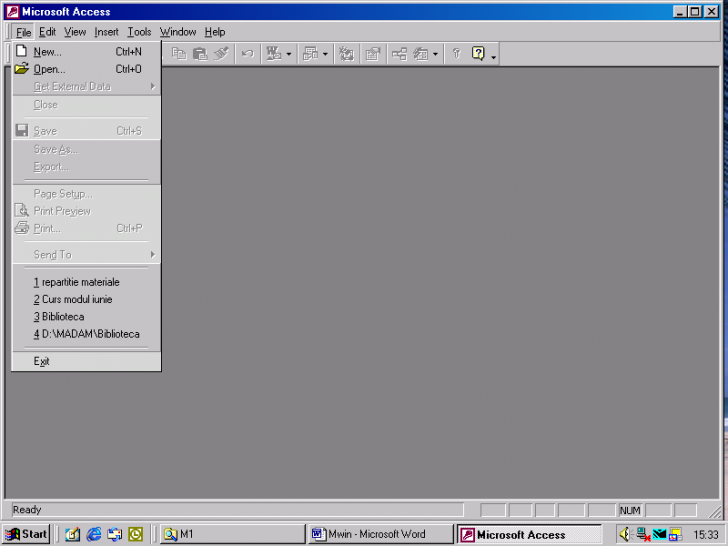This screenshot has height=546, width=728.
Task: Click the yellow question mark Help icon
Action: pyautogui.click(x=478, y=54)
